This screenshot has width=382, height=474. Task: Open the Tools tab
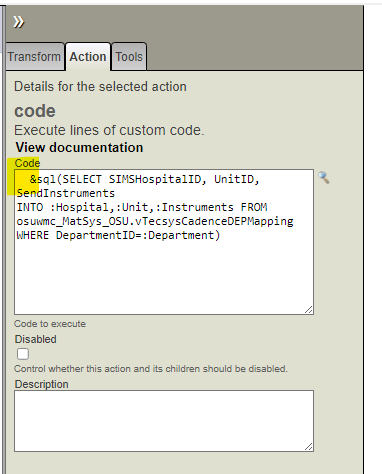click(129, 57)
